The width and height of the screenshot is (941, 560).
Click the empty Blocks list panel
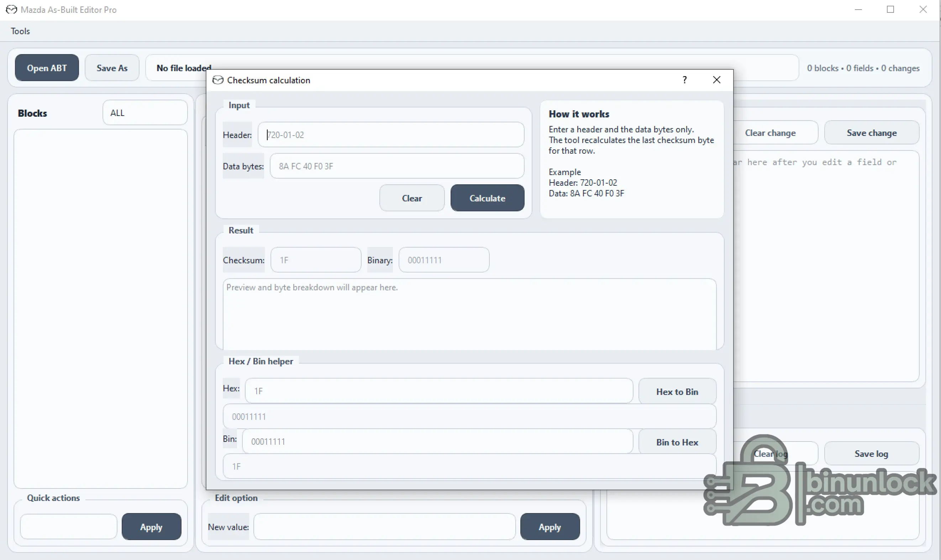click(101, 309)
